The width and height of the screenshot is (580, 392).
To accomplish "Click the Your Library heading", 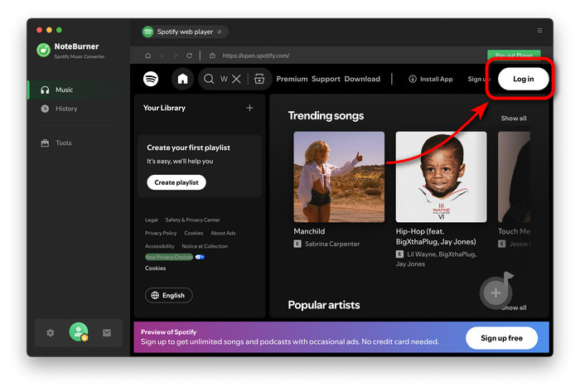I will click(x=164, y=108).
